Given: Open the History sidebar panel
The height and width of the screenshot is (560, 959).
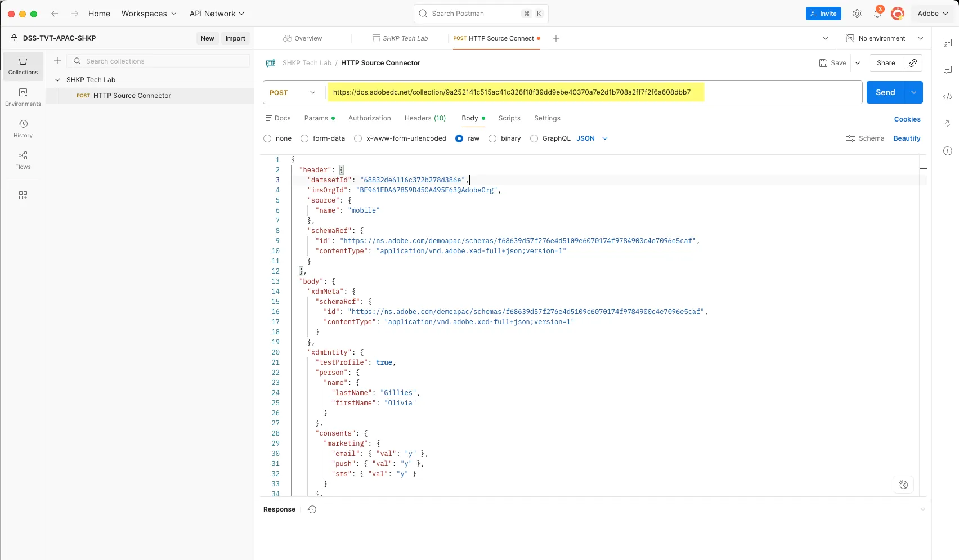Looking at the screenshot, I should coord(23,129).
